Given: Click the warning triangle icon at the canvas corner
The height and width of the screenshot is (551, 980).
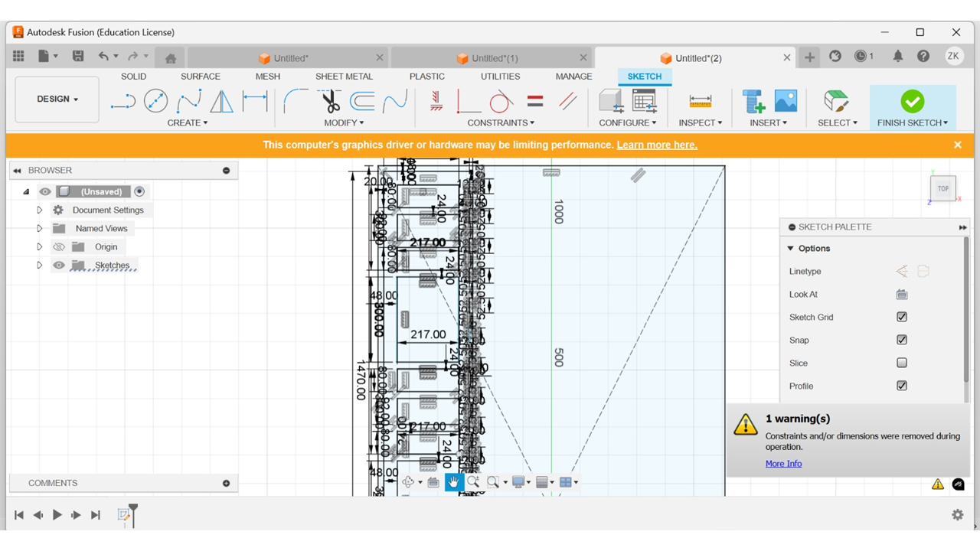Looking at the screenshot, I should (937, 484).
